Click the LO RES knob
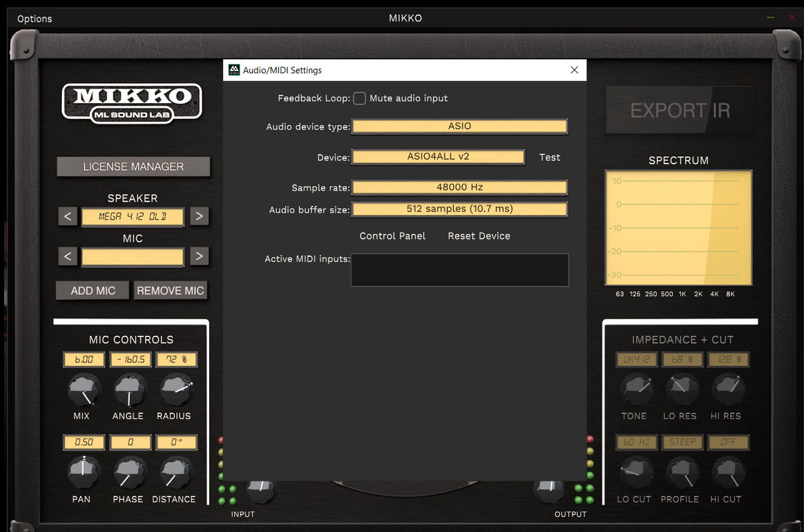804x532 pixels. click(x=682, y=390)
